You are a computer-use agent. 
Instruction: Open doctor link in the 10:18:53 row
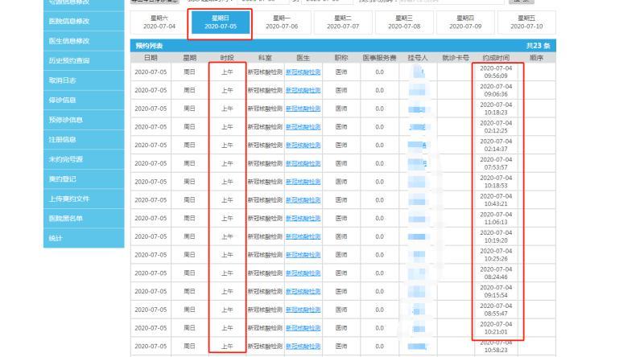303,182
